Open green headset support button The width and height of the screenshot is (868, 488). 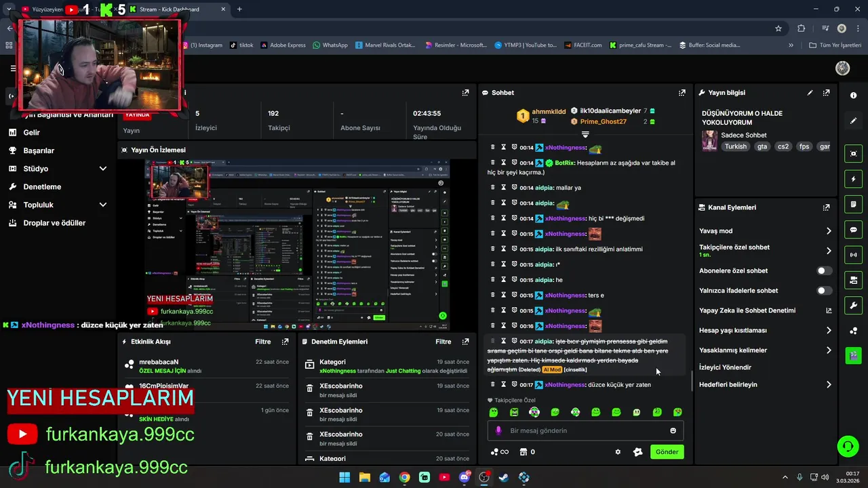click(x=848, y=446)
